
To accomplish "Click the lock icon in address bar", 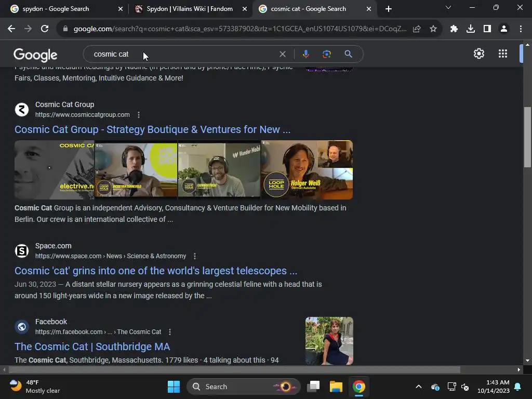I will click(x=65, y=29).
